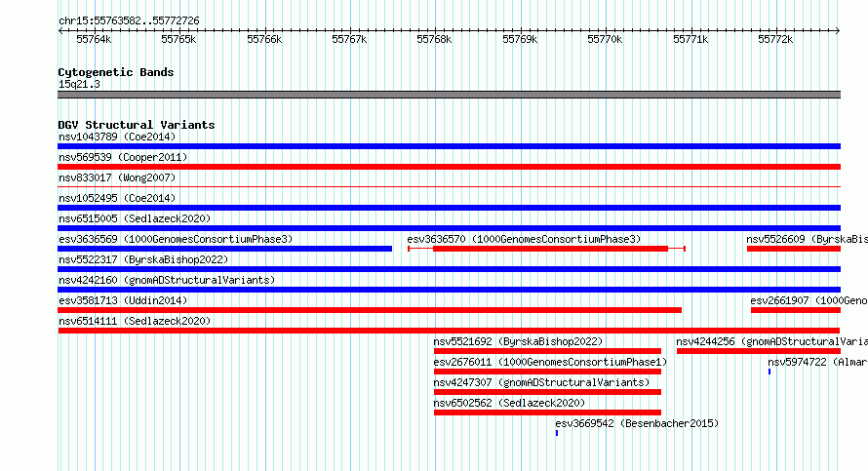Image resolution: width=868 pixels, height=471 pixels.
Task: Open nsv6514111 (Sedlazeck2020) label
Action: coord(135,321)
